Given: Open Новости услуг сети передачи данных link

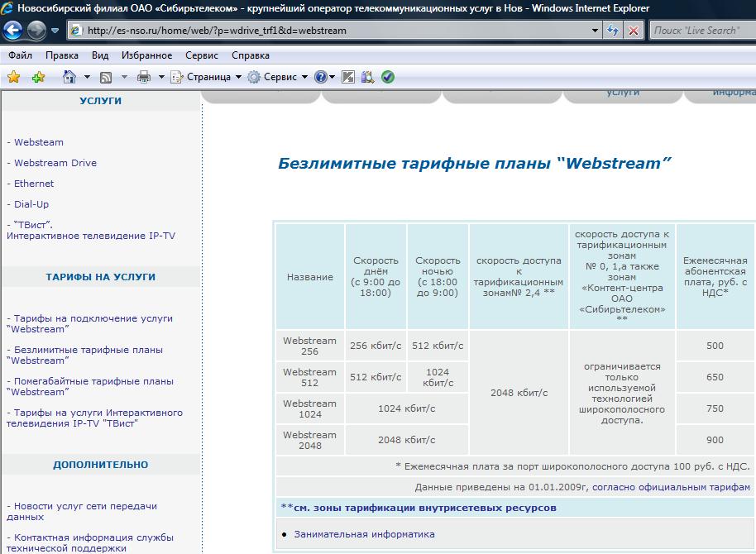Looking at the screenshot, I should (x=82, y=512).
